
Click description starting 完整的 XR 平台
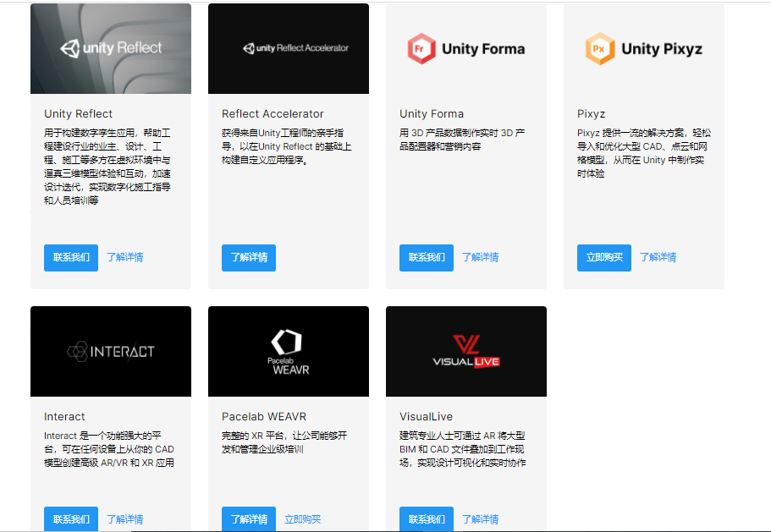[284, 442]
